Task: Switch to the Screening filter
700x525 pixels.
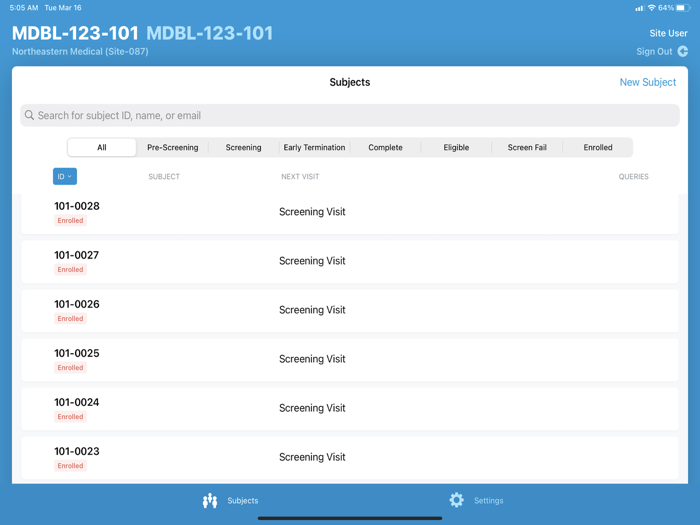Action: click(x=243, y=147)
